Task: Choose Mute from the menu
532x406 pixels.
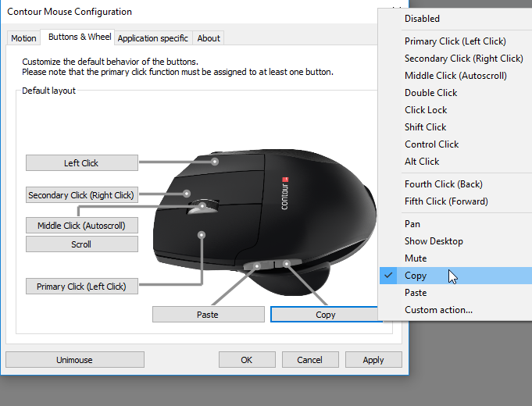Action: 455,258
